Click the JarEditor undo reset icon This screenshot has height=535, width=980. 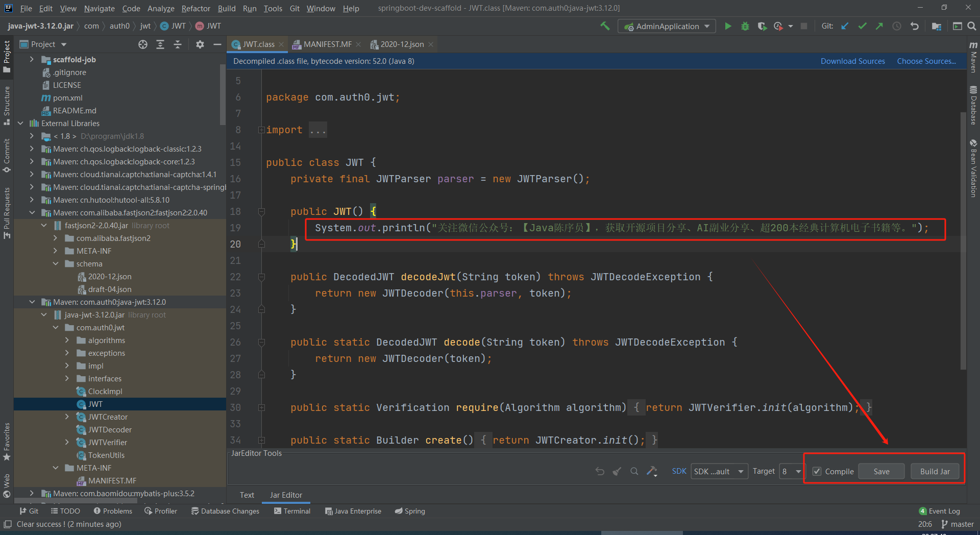coord(600,471)
